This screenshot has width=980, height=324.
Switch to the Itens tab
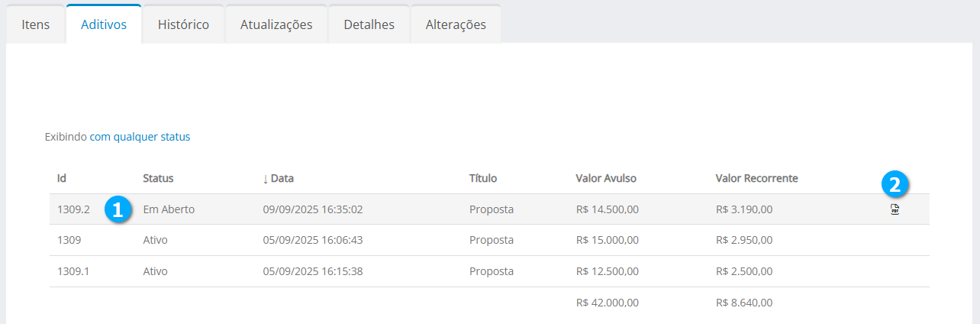[36, 24]
